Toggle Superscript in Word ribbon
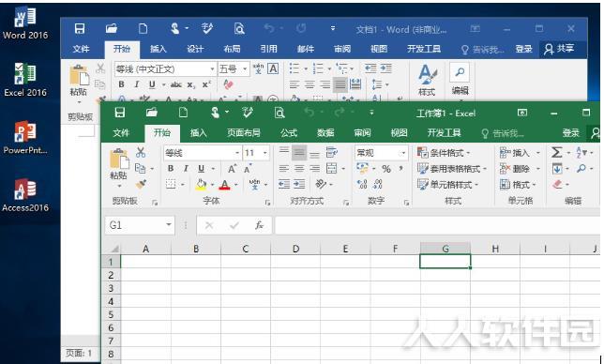 tap(206, 84)
